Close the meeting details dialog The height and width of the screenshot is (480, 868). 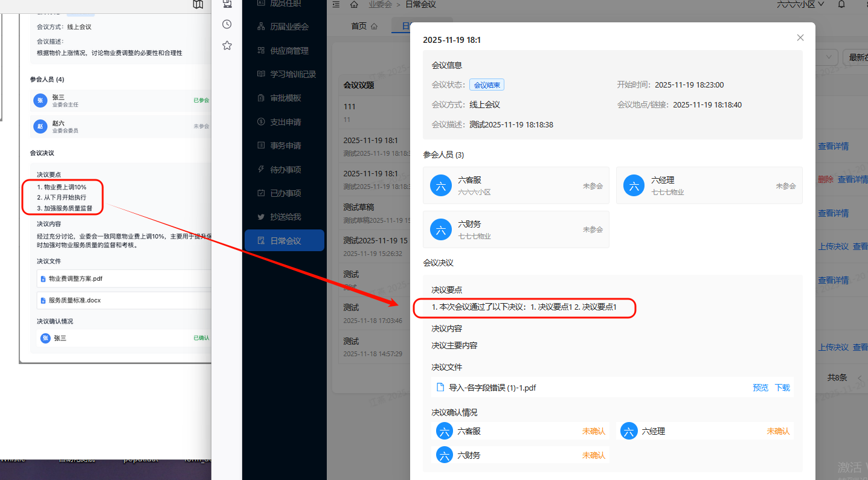click(800, 37)
